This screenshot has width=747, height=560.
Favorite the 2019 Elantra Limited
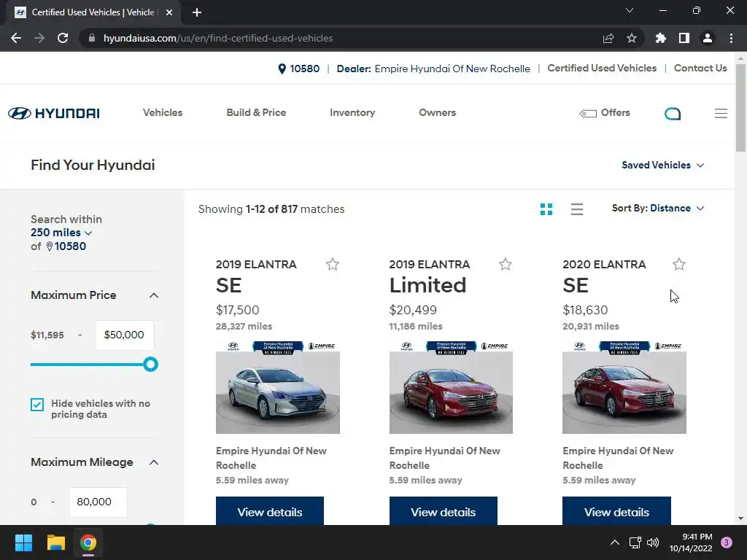[506, 264]
